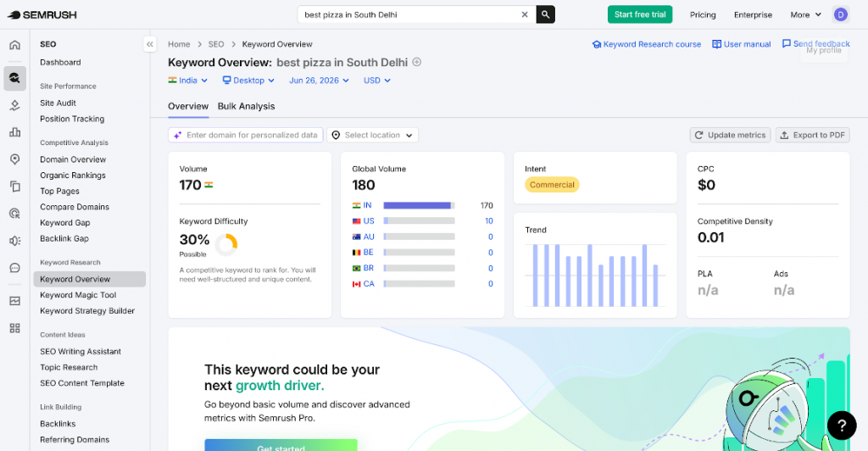Open the apps grid rail icon

(x=15, y=328)
